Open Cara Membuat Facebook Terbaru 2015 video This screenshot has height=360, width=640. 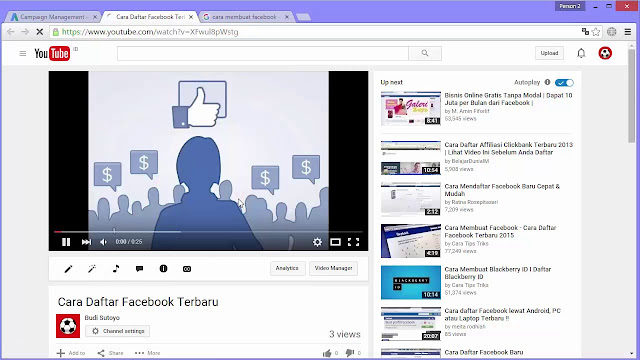pyautogui.click(x=500, y=231)
